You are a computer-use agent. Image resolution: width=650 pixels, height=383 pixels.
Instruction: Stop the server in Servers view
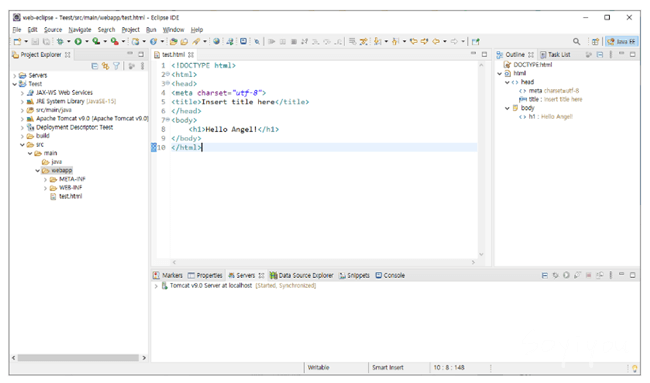tap(588, 275)
